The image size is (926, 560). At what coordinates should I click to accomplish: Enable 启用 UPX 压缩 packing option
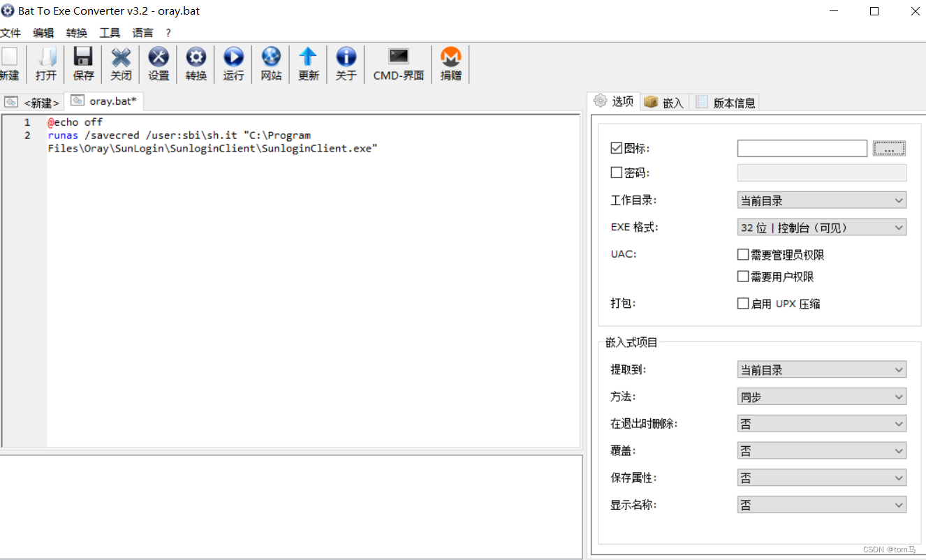click(743, 303)
